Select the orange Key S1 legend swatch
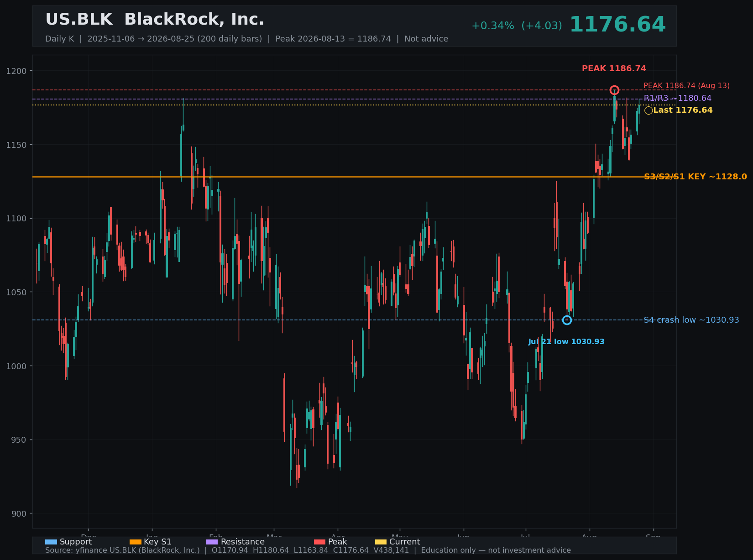753x560 pixels. [136, 542]
